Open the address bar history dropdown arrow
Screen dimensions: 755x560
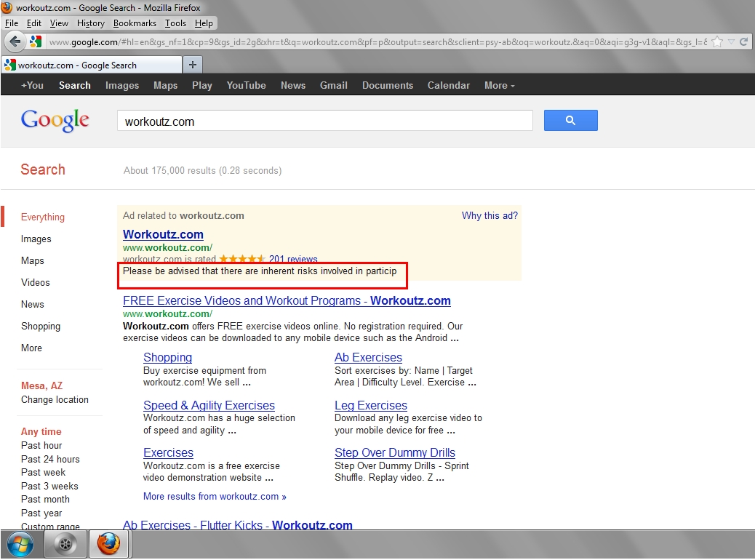point(731,42)
